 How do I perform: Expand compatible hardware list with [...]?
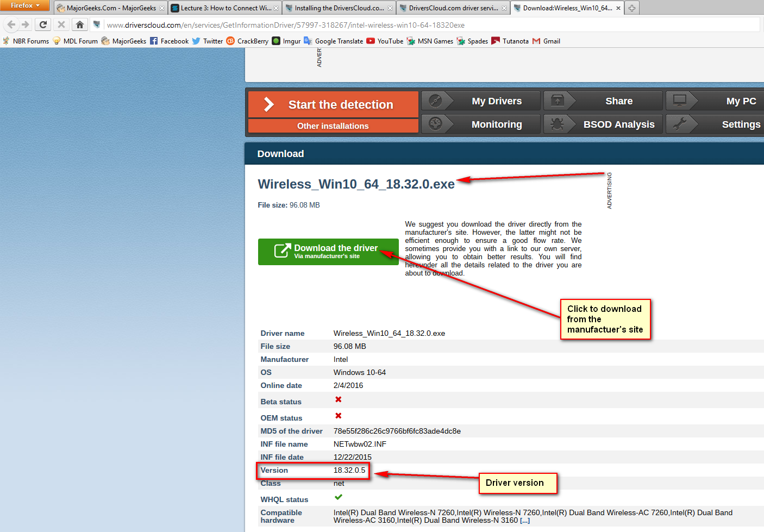(524, 521)
